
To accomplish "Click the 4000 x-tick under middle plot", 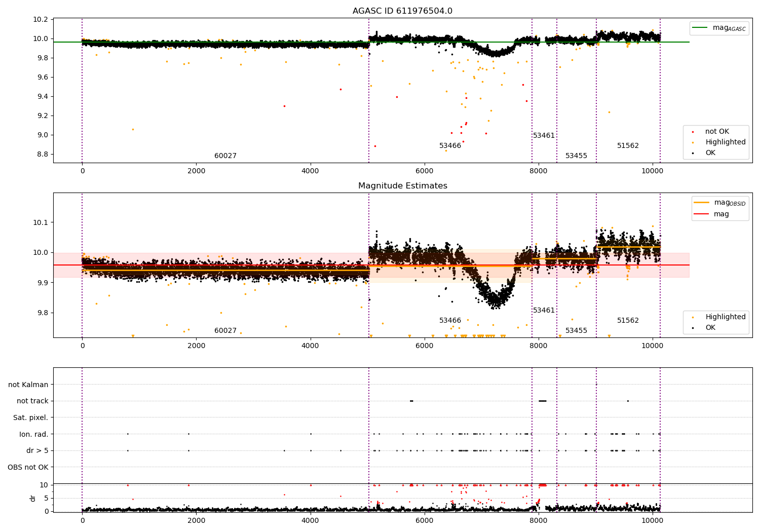I will [311, 346].
